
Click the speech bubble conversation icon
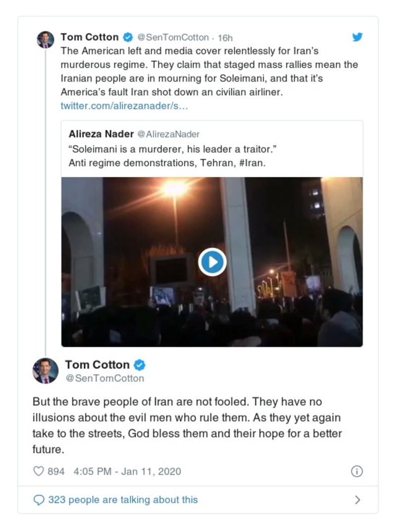coord(39,500)
